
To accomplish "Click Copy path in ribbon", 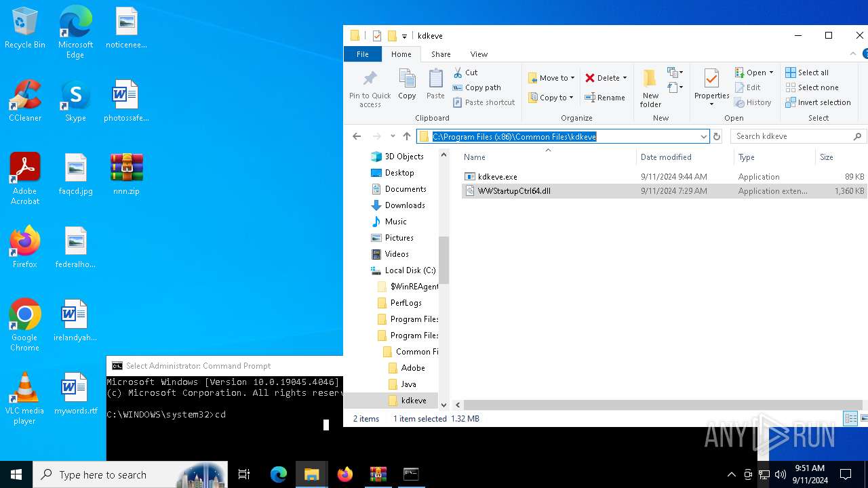I will pyautogui.click(x=477, y=87).
